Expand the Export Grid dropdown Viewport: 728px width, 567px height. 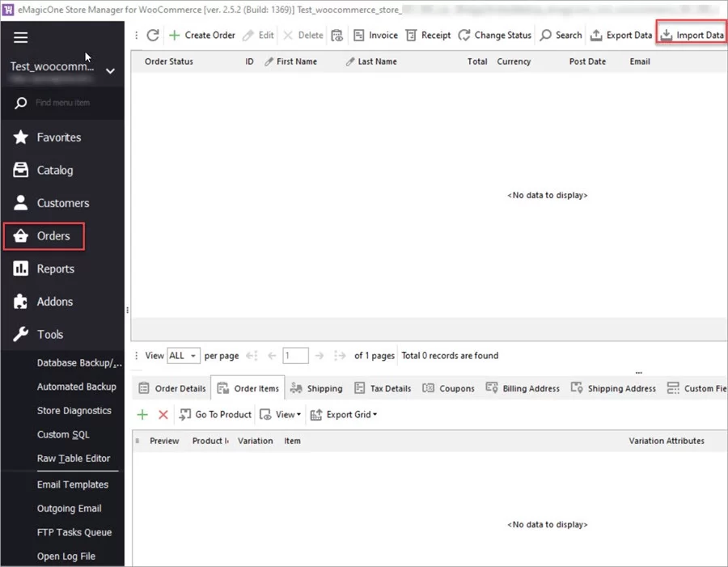click(345, 414)
